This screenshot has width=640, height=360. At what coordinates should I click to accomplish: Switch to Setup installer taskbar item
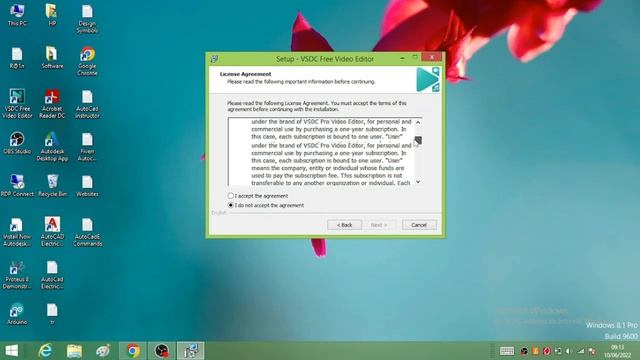pyautogui.click(x=191, y=351)
